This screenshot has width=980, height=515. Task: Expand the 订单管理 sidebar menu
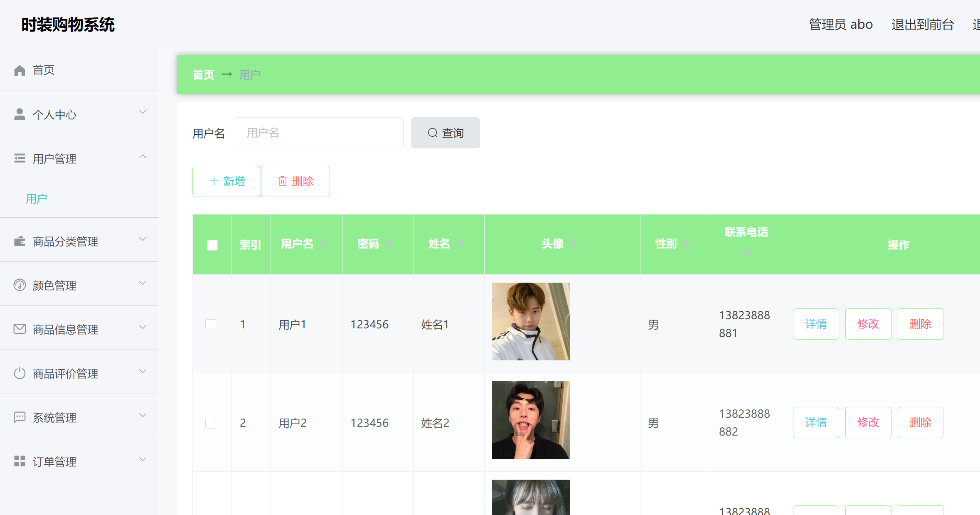coord(143,459)
